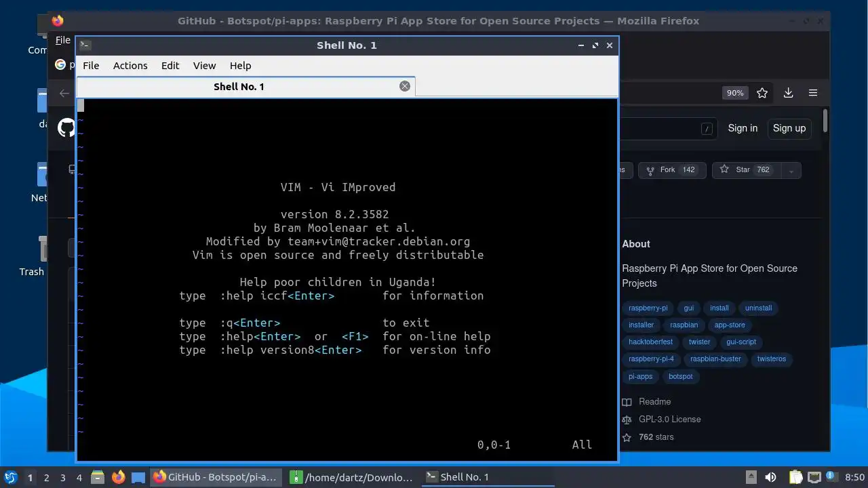868x488 pixels.
Task: Switch to workspace 4 in pager
Action: (x=79, y=478)
